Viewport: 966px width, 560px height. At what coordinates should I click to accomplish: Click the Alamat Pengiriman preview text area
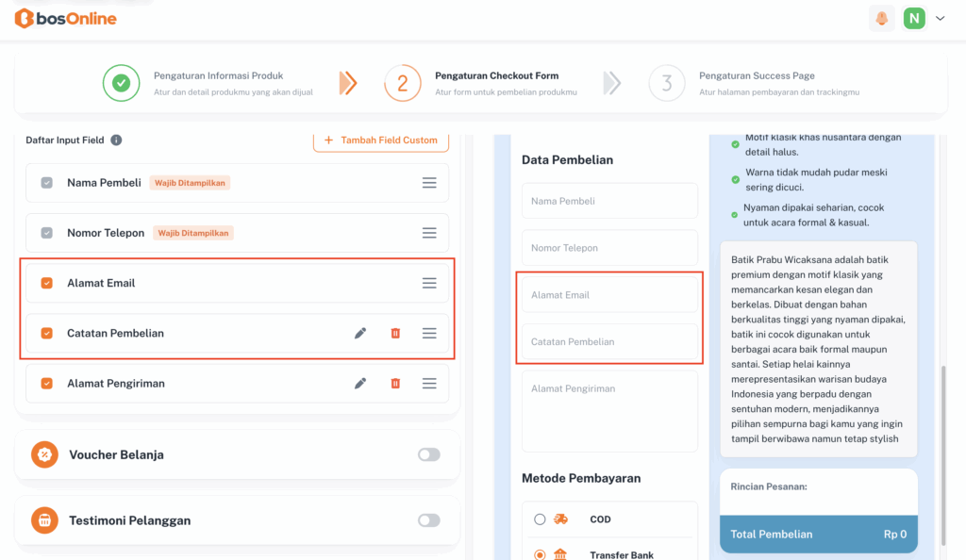(609, 410)
